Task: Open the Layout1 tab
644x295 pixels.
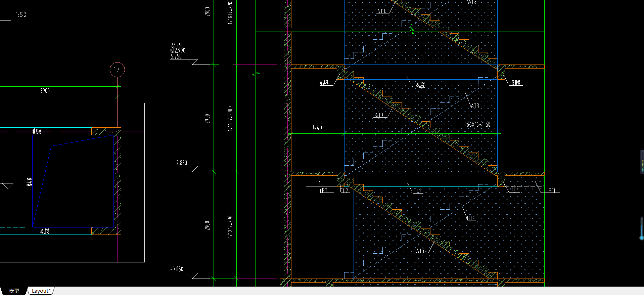Action: pos(41,291)
